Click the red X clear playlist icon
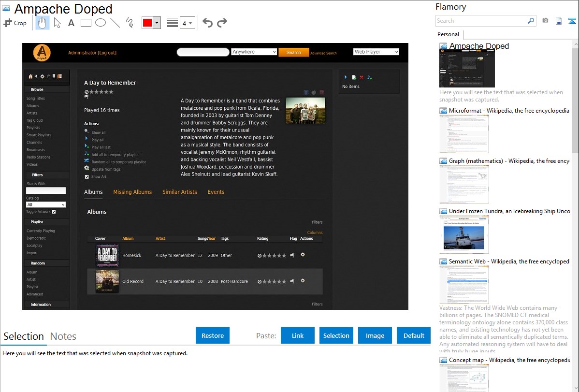This screenshot has width=579, height=392. 362,77
